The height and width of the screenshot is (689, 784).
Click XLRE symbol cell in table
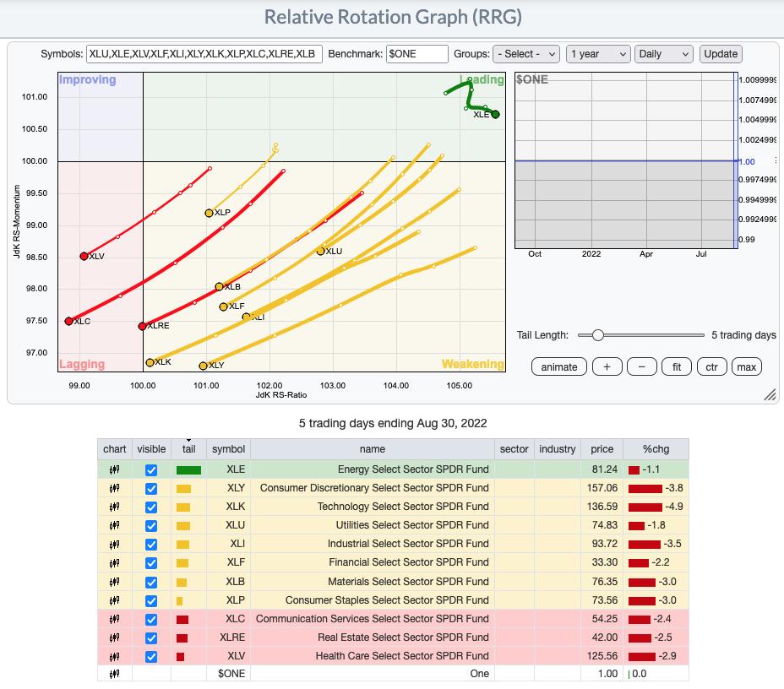228,637
